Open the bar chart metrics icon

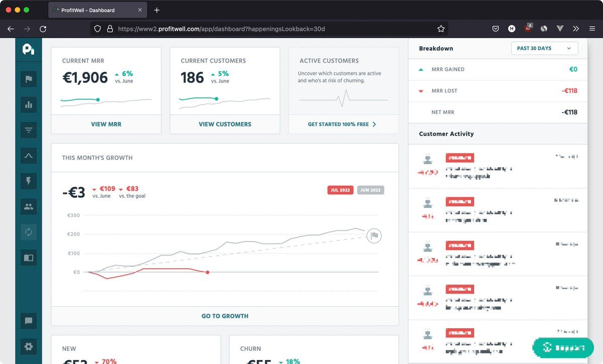[x=29, y=104]
